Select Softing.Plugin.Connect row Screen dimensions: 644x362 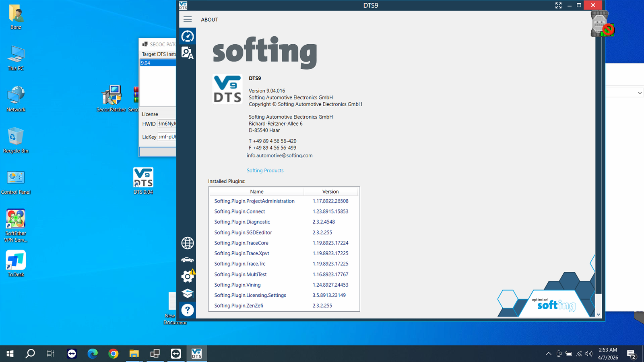284,211
